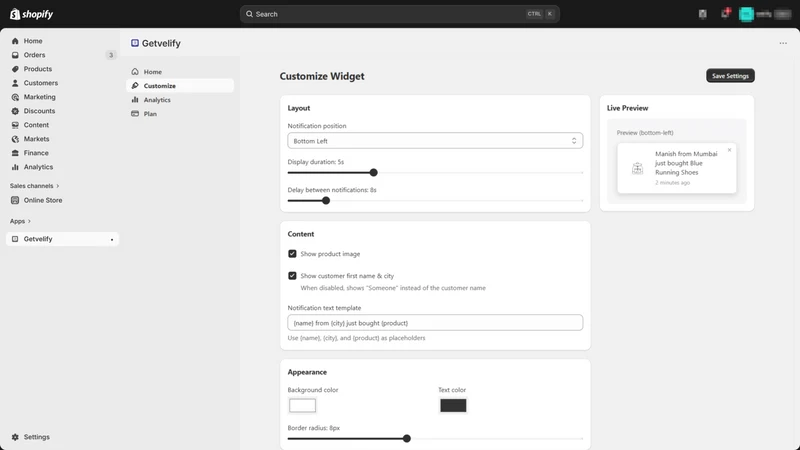Expand the Apps section
800x450 pixels.
point(20,221)
